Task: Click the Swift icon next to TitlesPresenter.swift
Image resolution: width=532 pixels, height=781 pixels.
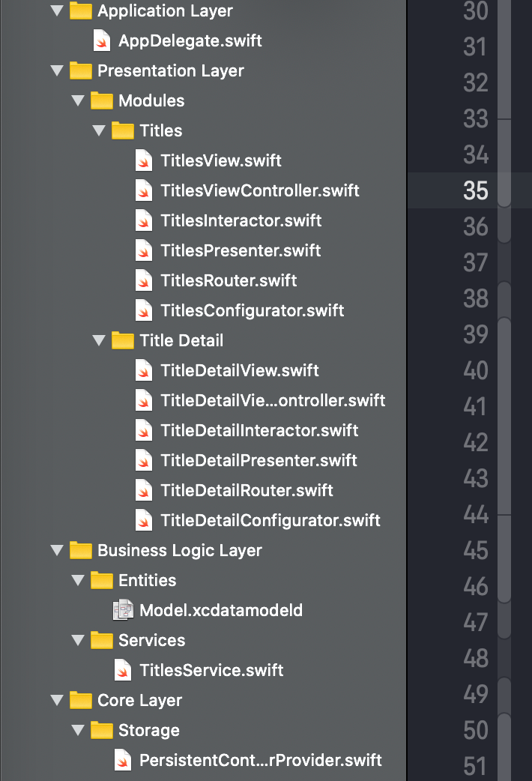Action: click(143, 250)
